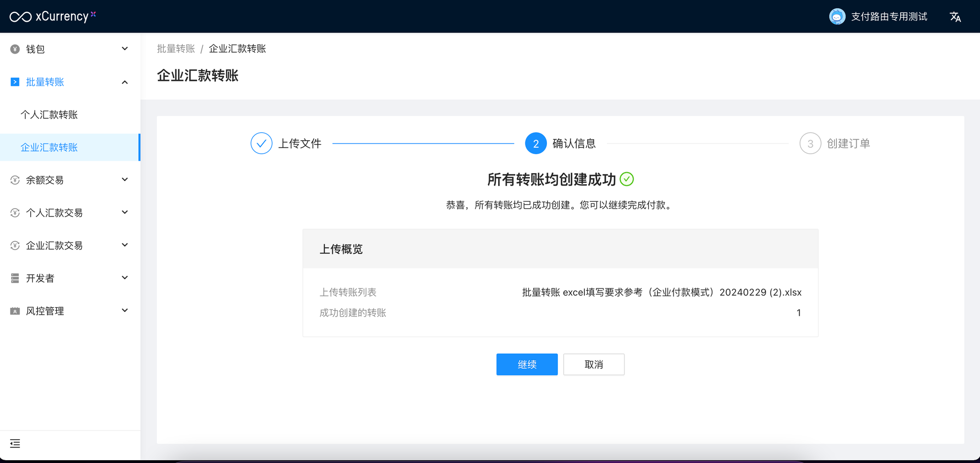Click the 上传文件 step label
The width and height of the screenshot is (980, 463).
[x=300, y=143]
